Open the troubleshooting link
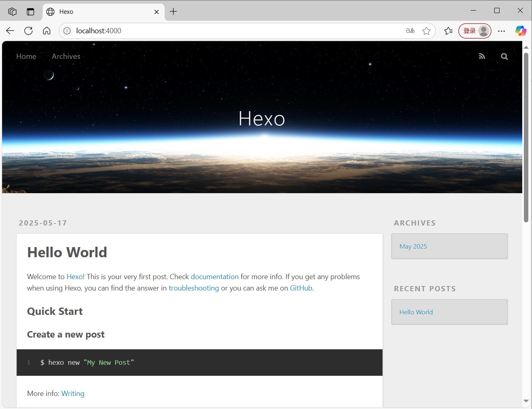 coord(194,288)
